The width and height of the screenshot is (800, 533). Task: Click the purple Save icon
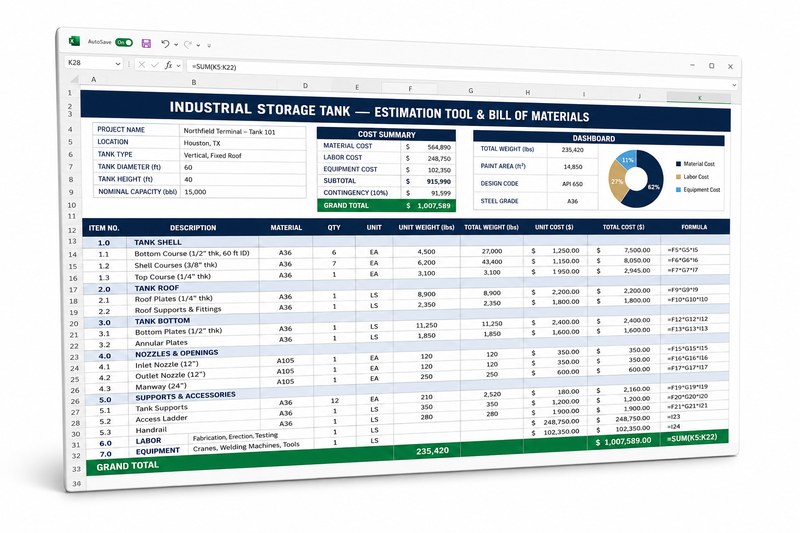(146, 44)
